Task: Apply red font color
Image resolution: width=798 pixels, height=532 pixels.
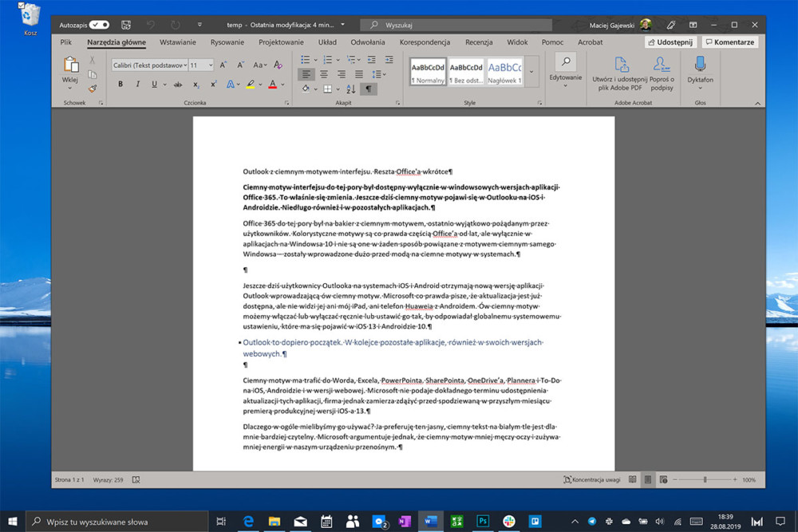Action: (273, 85)
